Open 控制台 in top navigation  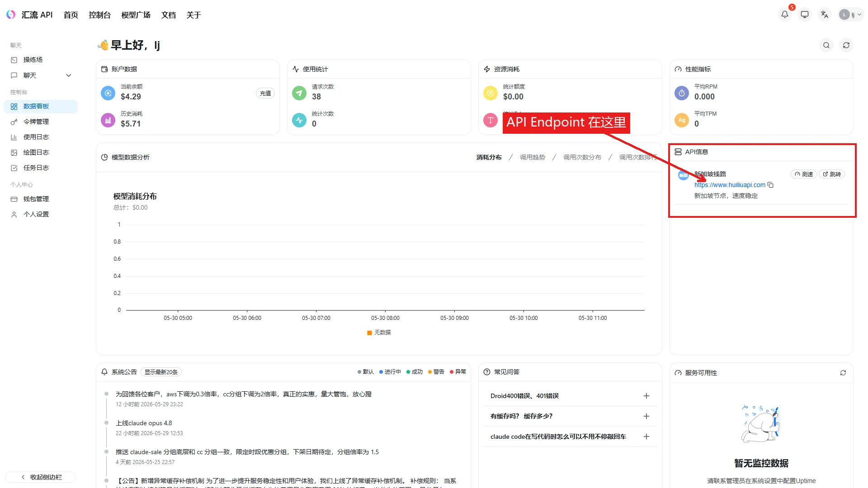[99, 15]
